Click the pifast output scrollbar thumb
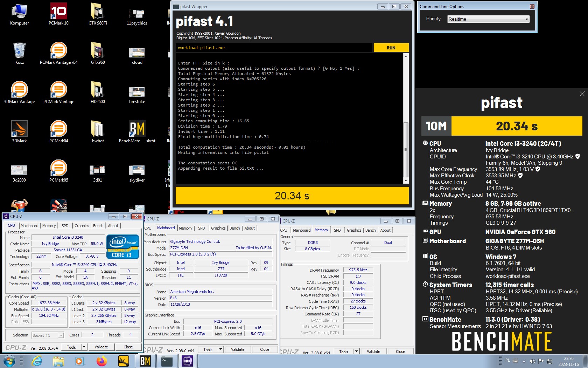588x368 pixels. (406, 150)
